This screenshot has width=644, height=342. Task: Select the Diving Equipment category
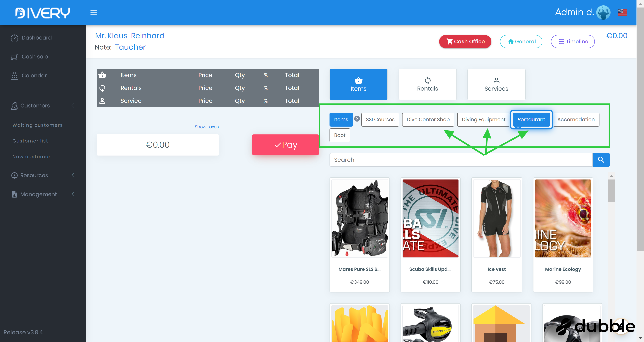[x=483, y=119]
